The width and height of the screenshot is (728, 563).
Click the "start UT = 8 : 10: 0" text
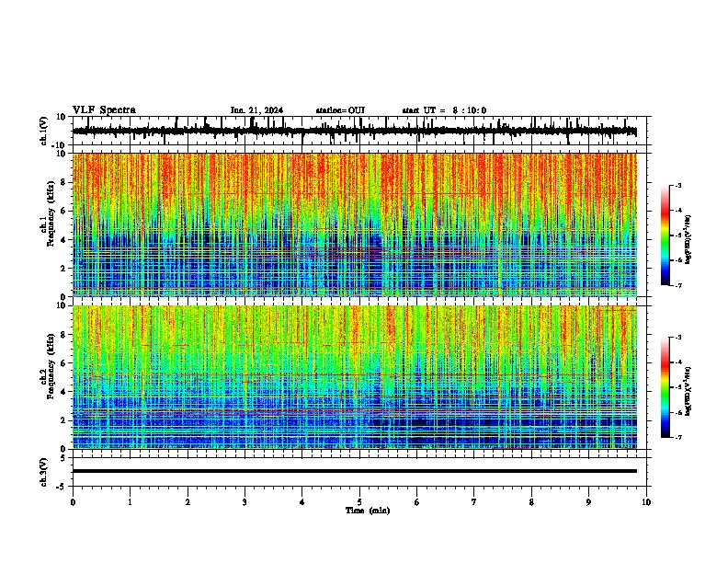(x=444, y=110)
